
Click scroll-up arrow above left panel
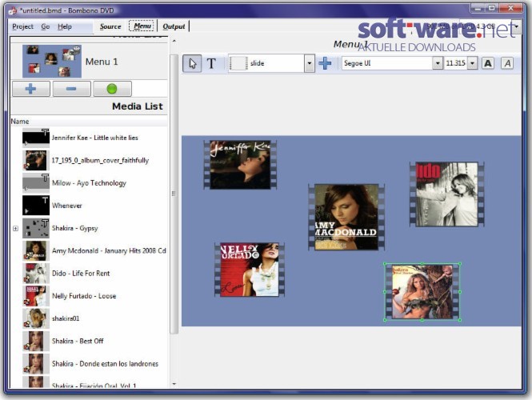coord(174,41)
